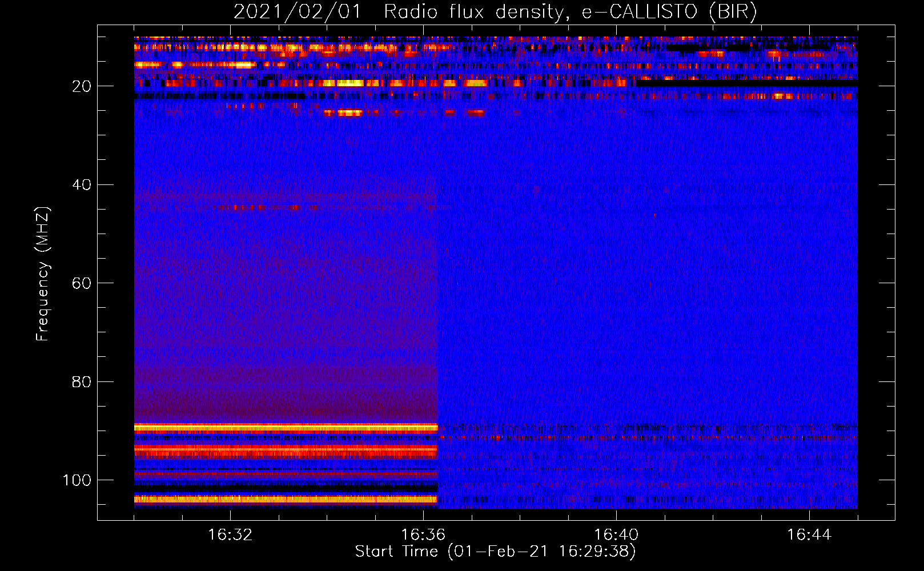Image resolution: width=924 pixels, height=571 pixels.
Task: Click the '16:44' time tick label
Action: [x=809, y=534]
